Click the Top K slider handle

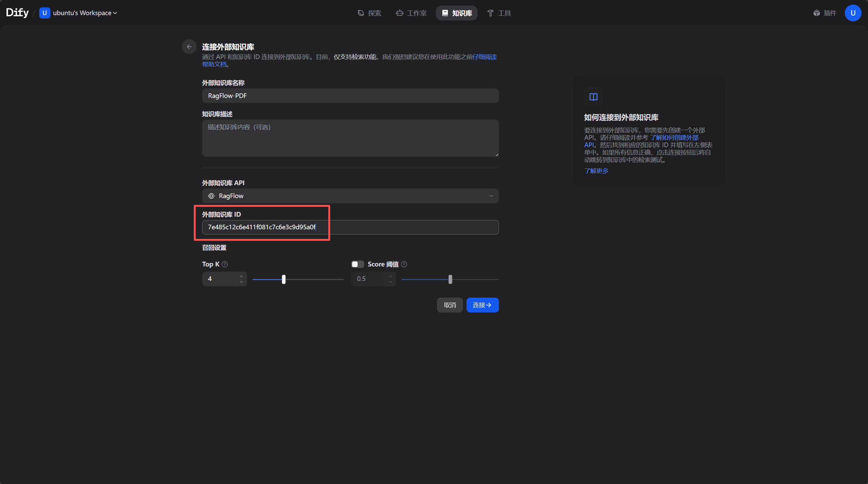coord(284,280)
